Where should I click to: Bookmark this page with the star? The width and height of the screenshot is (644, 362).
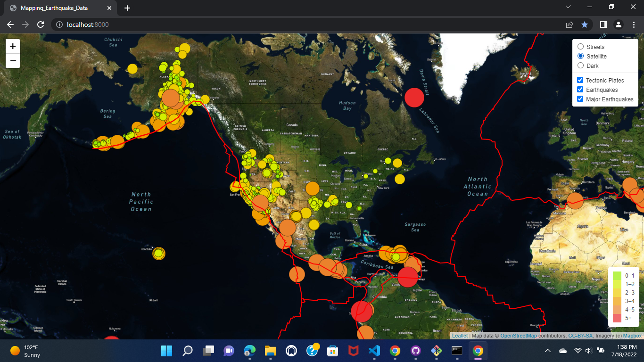[585, 25]
